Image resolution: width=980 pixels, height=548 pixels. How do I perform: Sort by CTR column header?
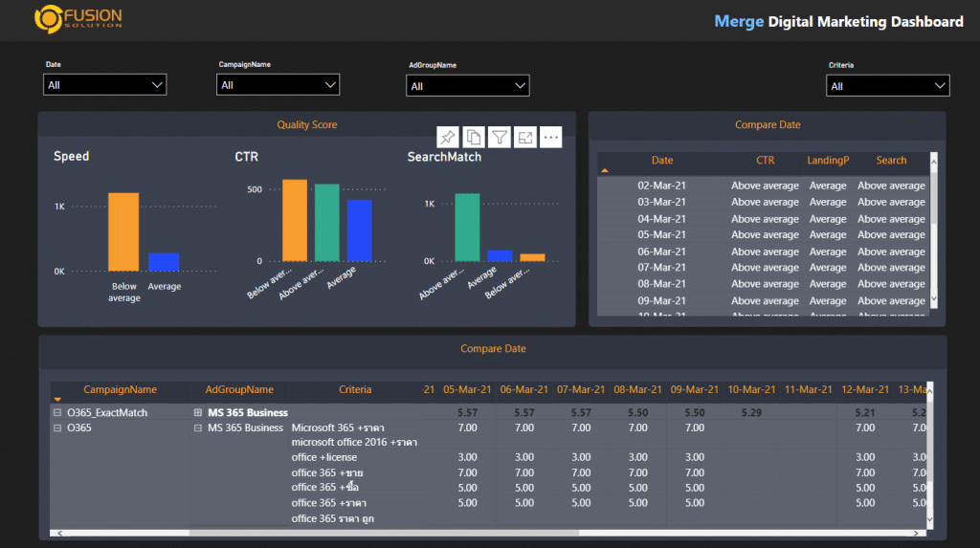tap(765, 161)
